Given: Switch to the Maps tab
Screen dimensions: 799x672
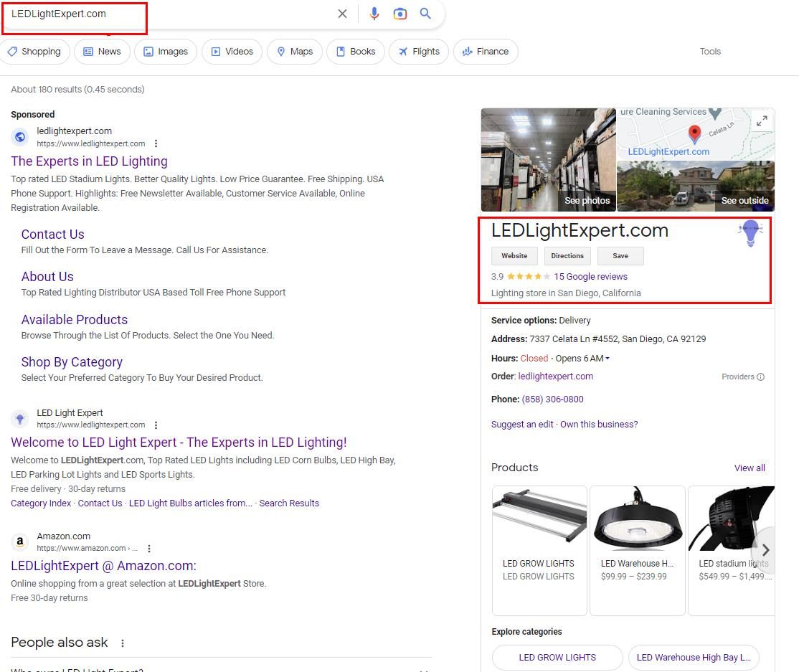Looking at the screenshot, I should pos(295,52).
